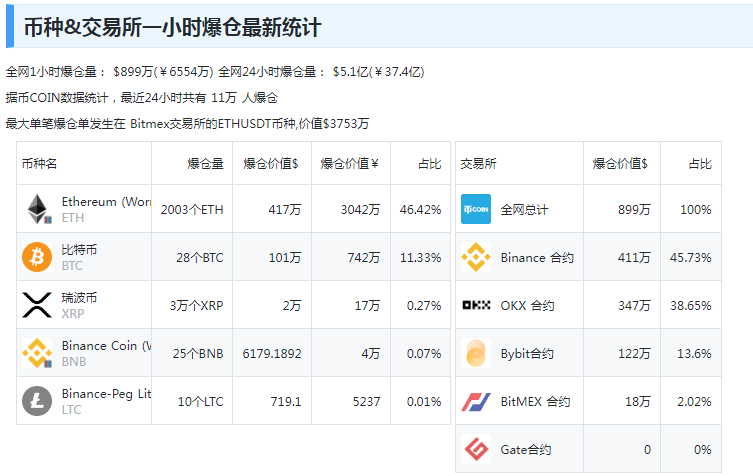Click the Binance 合约 exchange logo
The width and height of the screenshot is (753, 476).
pyautogui.click(x=476, y=257)
